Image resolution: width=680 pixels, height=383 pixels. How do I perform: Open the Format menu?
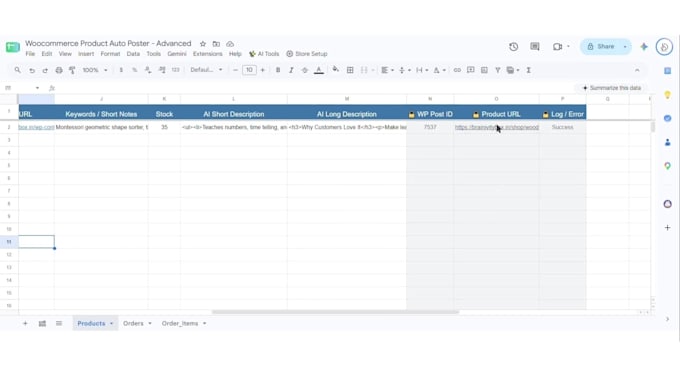(x=110, y=54)
